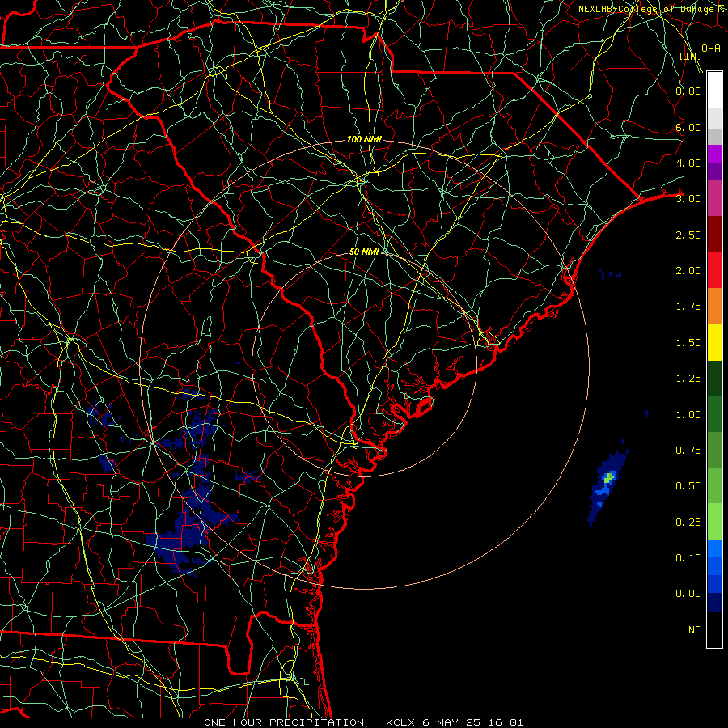728x728 pixels.
Task: Click the black ND swatch in legend
Action: click(714, 629)
